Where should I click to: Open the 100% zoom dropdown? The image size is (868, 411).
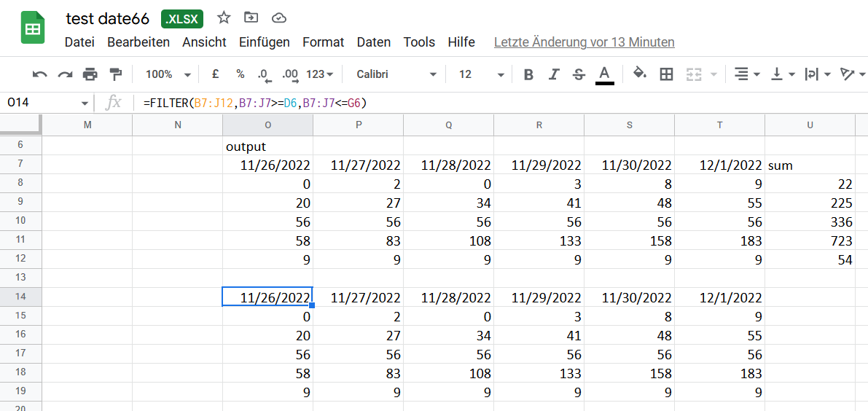168,74
